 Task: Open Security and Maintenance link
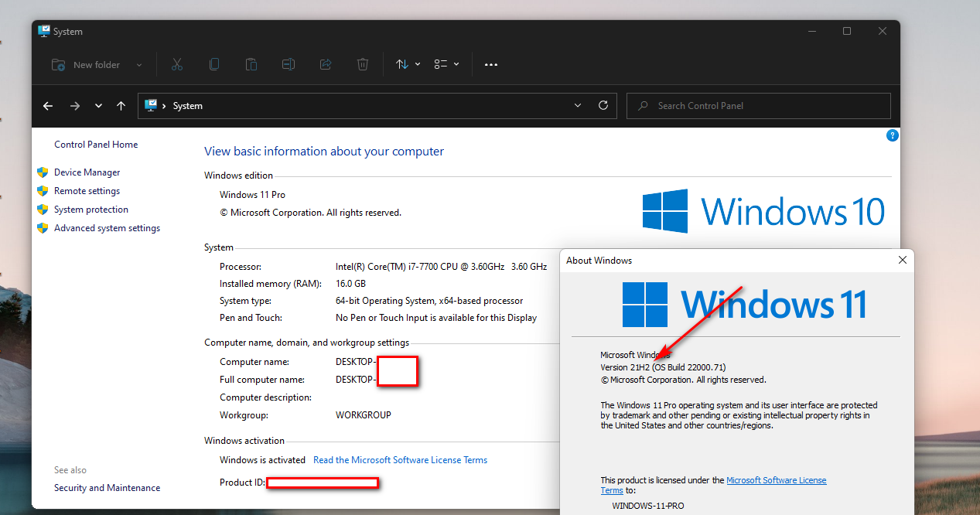108,488
